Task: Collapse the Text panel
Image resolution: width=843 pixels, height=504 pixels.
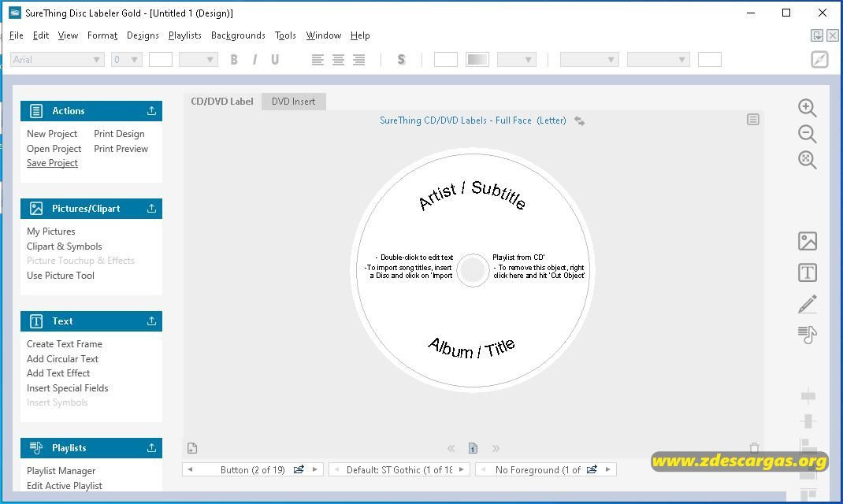Action: click(151, 321)
